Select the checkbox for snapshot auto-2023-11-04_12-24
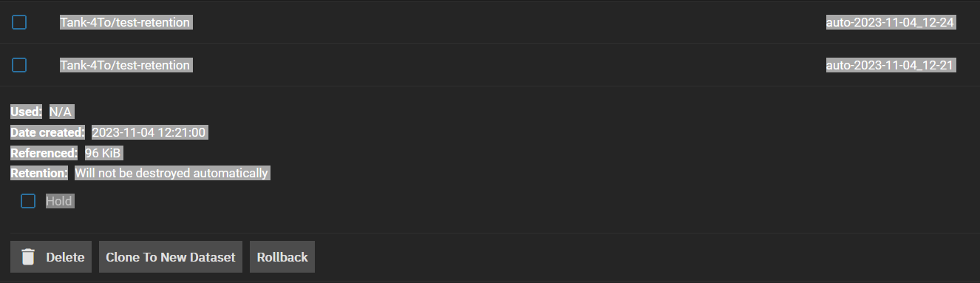Viewport: 980px width, 283px height. [19, 22]
